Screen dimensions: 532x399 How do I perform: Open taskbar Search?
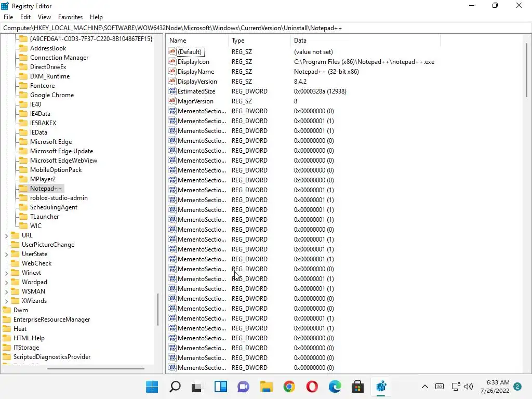[x=175, y=387]
